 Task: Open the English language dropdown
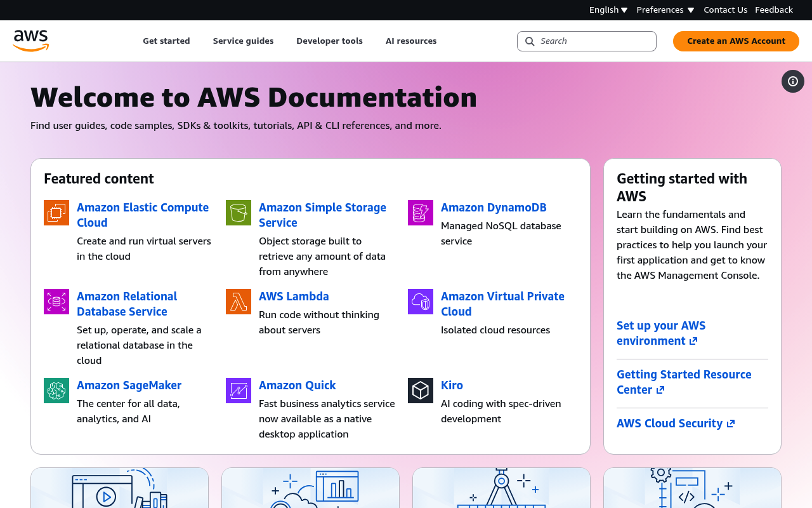[608, 10]
